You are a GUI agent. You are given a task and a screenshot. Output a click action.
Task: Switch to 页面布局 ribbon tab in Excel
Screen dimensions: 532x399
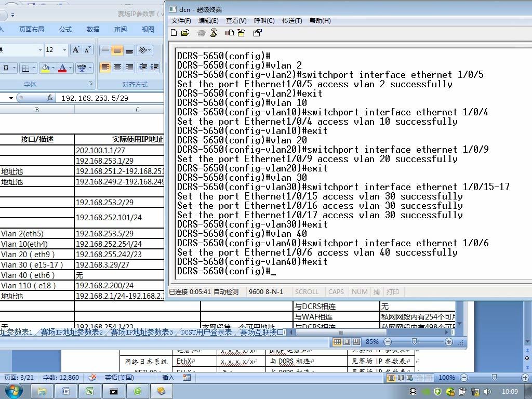point(32,30)
